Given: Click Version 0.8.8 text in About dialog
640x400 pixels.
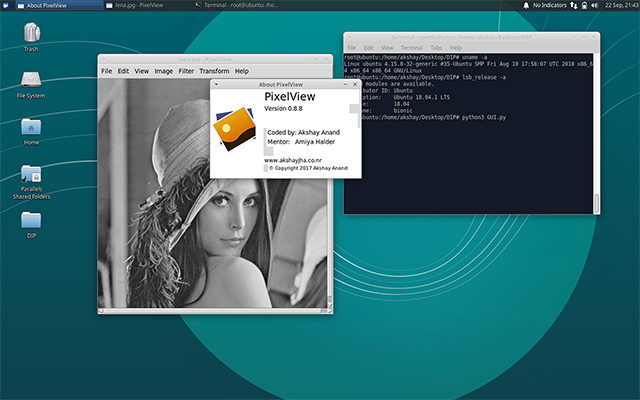Looking at the screenshot, I should coord(283,109).
